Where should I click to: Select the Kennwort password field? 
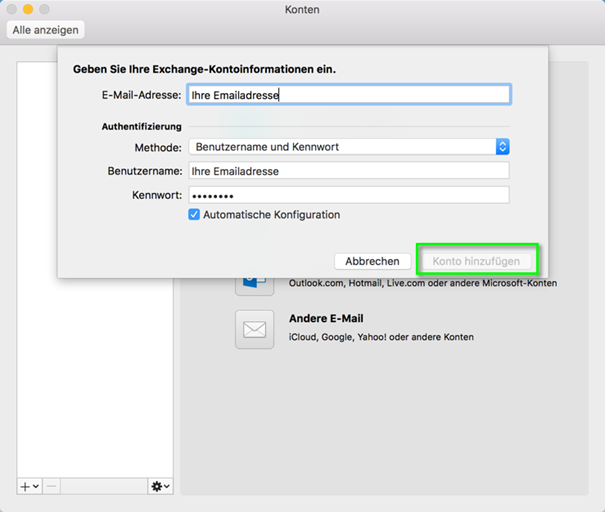[349, 195]
